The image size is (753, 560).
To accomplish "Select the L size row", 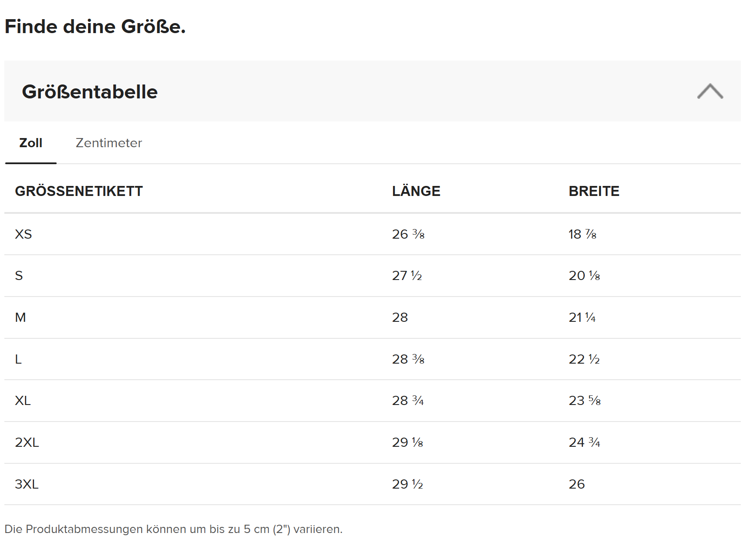I will click(19, 359).
